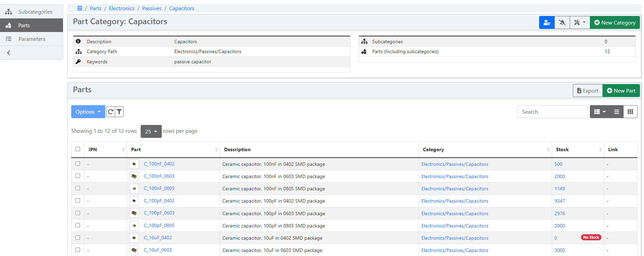Tick the checkbox for C_10uF_0402
Screen dimensions: 644x256
click(78, 238)
